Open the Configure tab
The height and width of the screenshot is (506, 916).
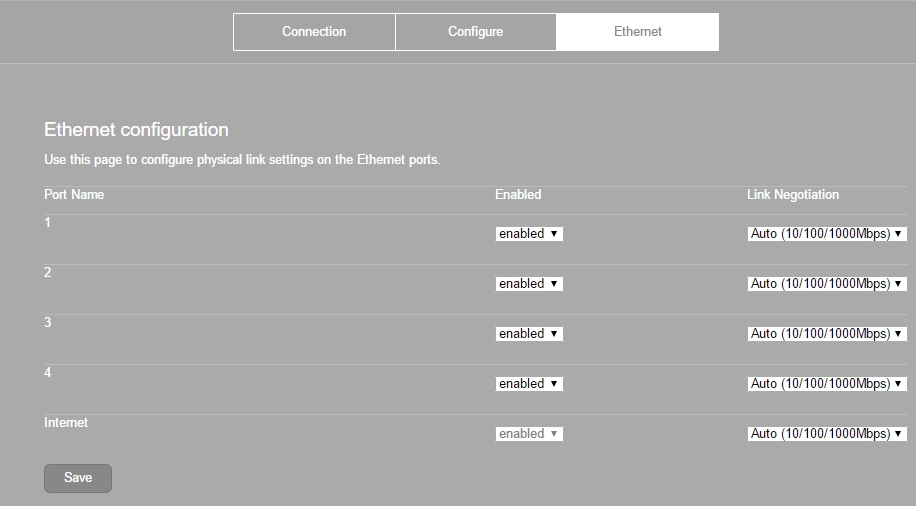tap(476, 32)
